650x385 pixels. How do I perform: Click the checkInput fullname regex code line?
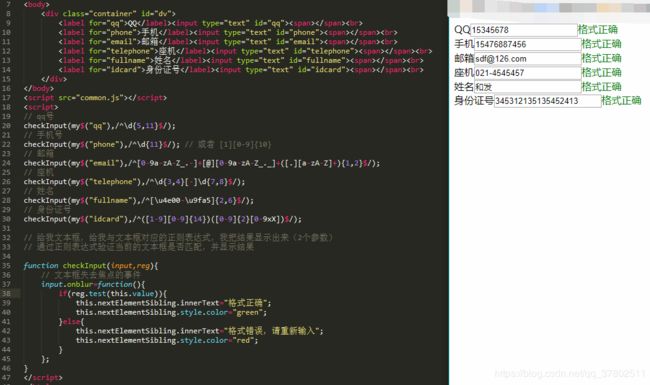[138, 200]
